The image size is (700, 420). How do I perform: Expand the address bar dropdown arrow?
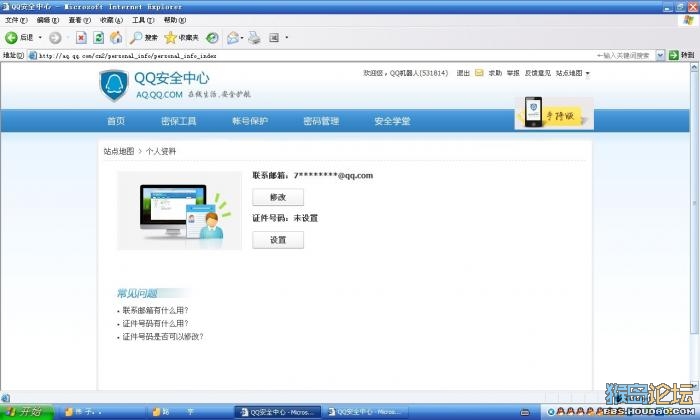[x=660, y=55]
